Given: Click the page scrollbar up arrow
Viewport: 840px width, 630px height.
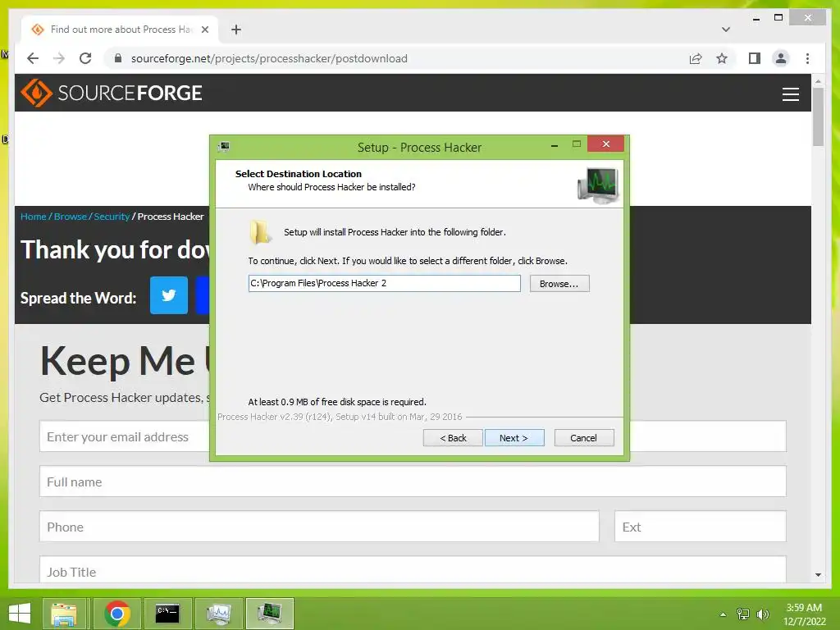Looking at the screenshot, I should (x=818, y=81).
